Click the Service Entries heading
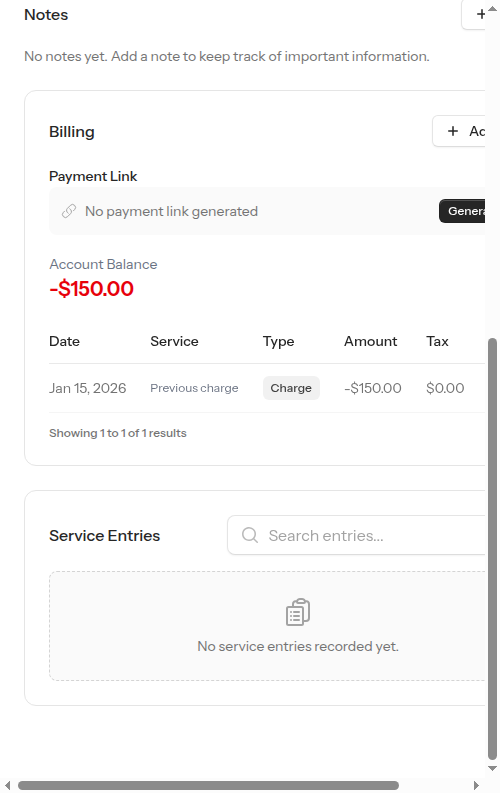500x793 pixels. [105, 536]
